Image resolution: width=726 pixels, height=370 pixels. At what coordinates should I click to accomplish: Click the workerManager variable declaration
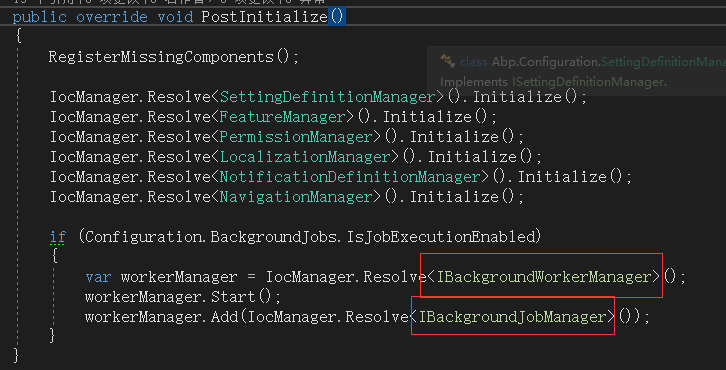(x=179, y=277)
